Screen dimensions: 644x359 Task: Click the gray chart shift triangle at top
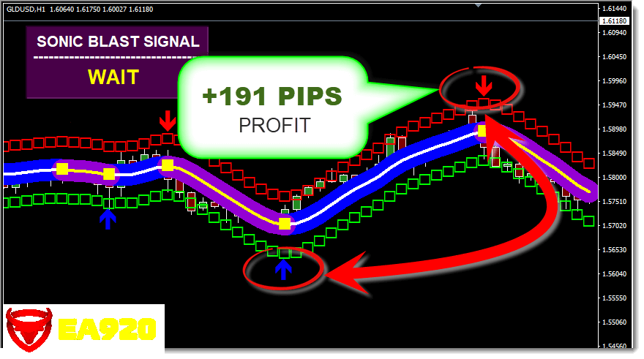pyautogui.click(x=479, y=5)
